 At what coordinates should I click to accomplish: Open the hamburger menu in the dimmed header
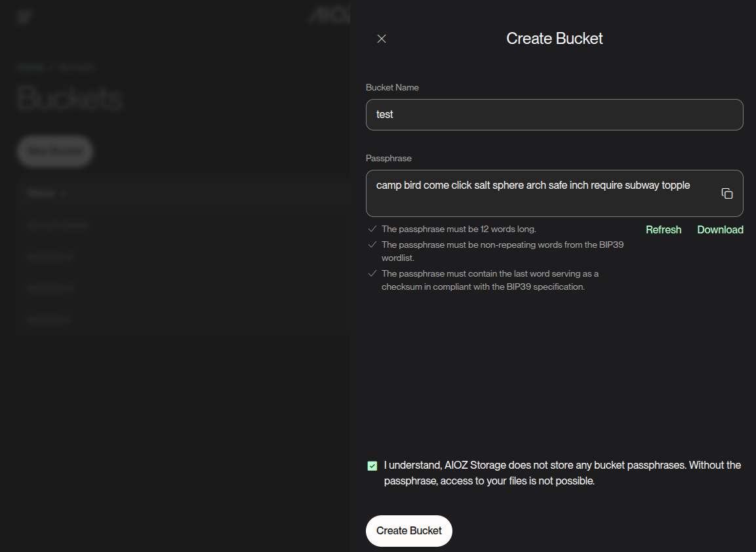[x=24, y=17]
